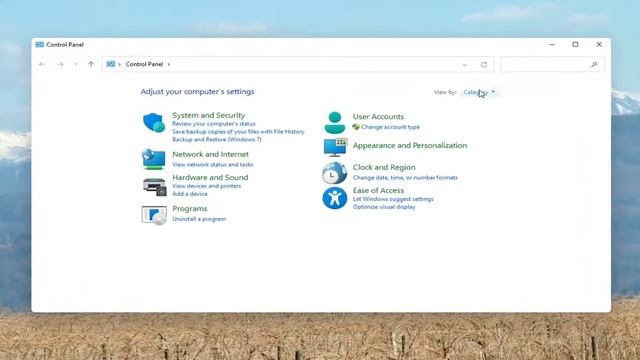Image resolution: width=640 pixels, height=360 pixels.
Task: Click Uninstall a program link
Action: (199, 219)
